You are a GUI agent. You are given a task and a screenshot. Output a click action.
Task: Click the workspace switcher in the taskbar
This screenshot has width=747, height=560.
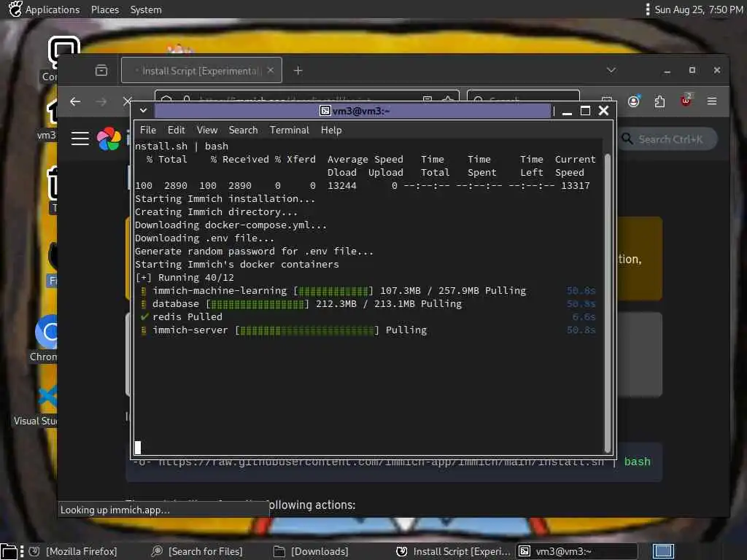[663, 551]
